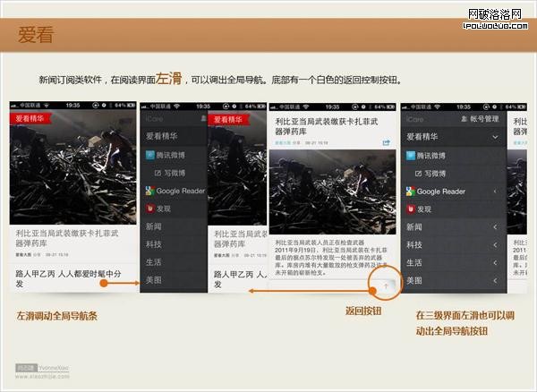The image size is (537, 392).
Task: Expand the 生活 category chevron
Action: pyautogui.click(x=495, y=263)
